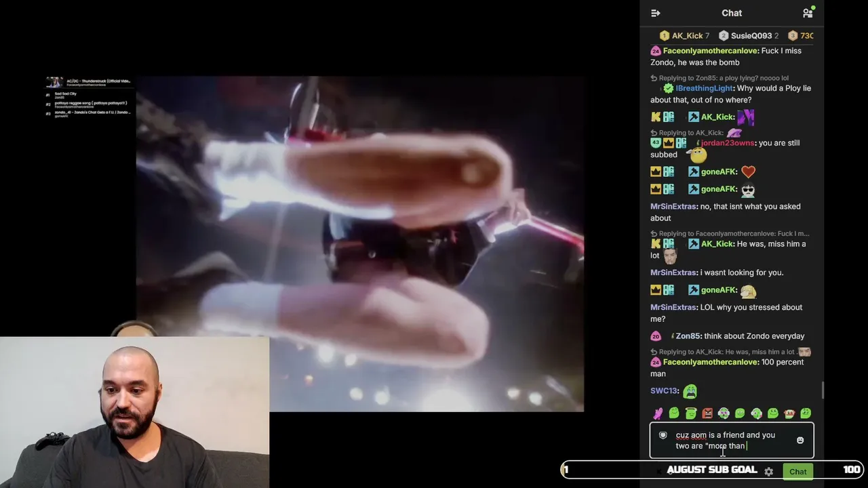Screen dimensions: 868x488
Task: Jump to reply reference 'Replying to Zon85'
Action: pyautogui.click(x=719, y=78)
